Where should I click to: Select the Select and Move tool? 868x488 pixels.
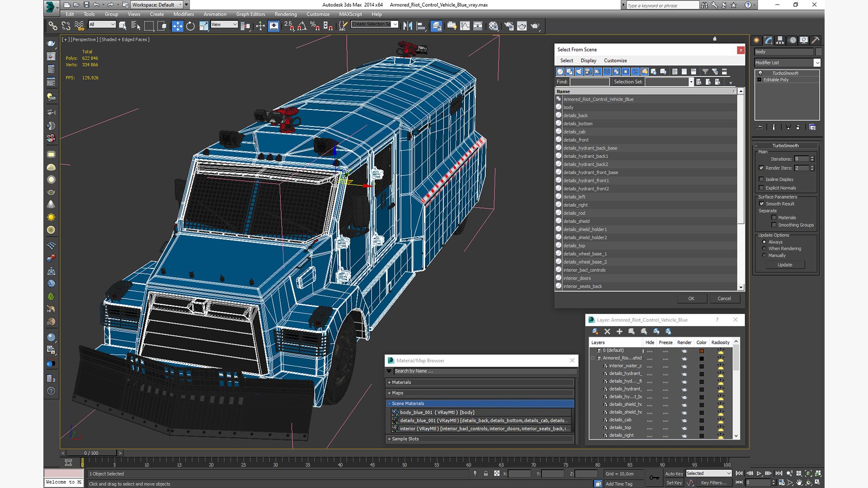click(178, 26)
